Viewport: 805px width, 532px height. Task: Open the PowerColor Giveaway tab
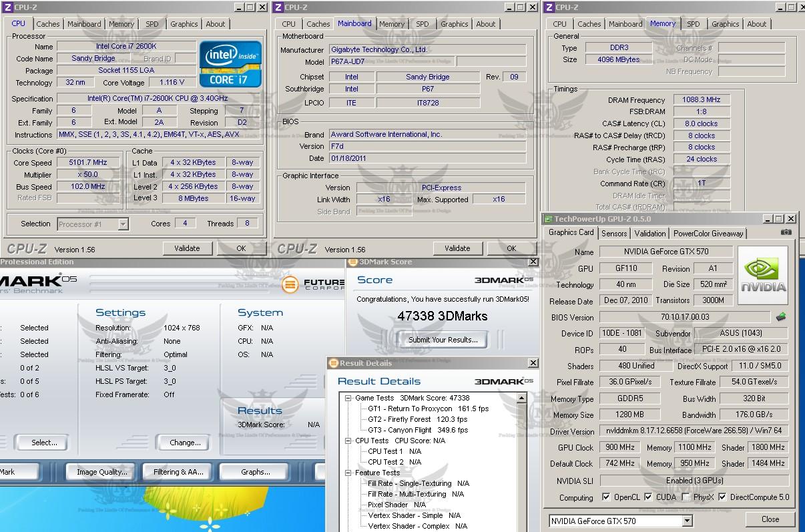point(708,234)
